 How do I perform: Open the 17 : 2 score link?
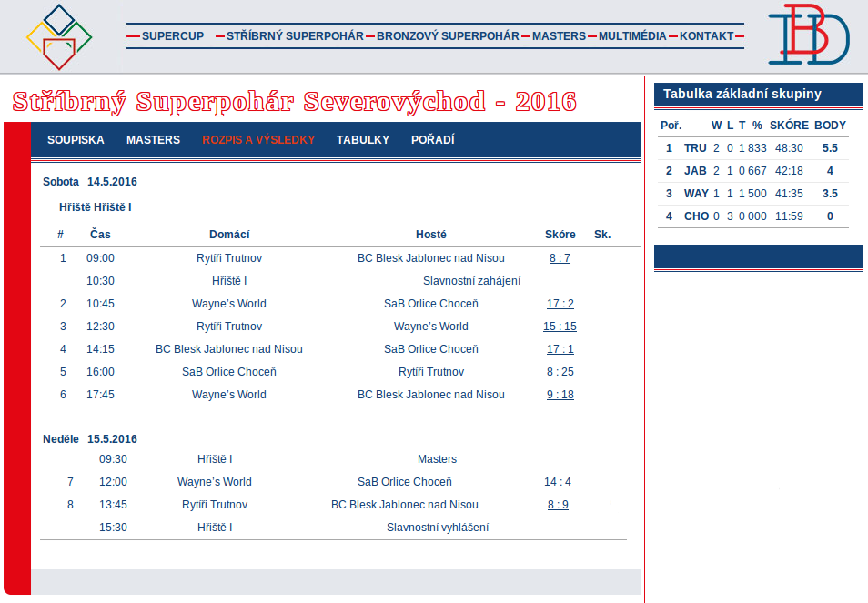tap(560, 304)
